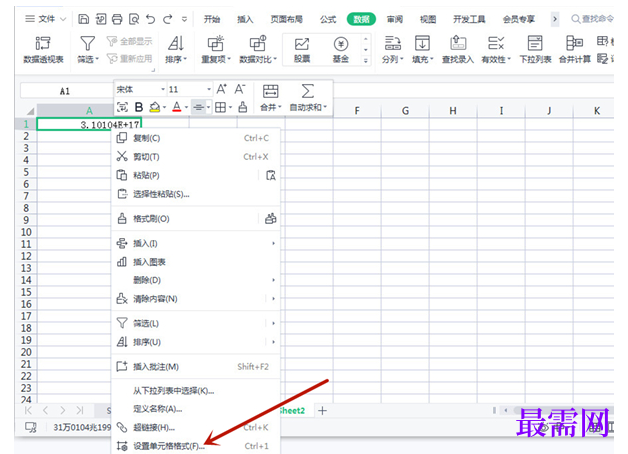Expand the 插入(I) submenu arrow
Screen dimensions: 628x454
pyautogui.click(x=273, y=243)
